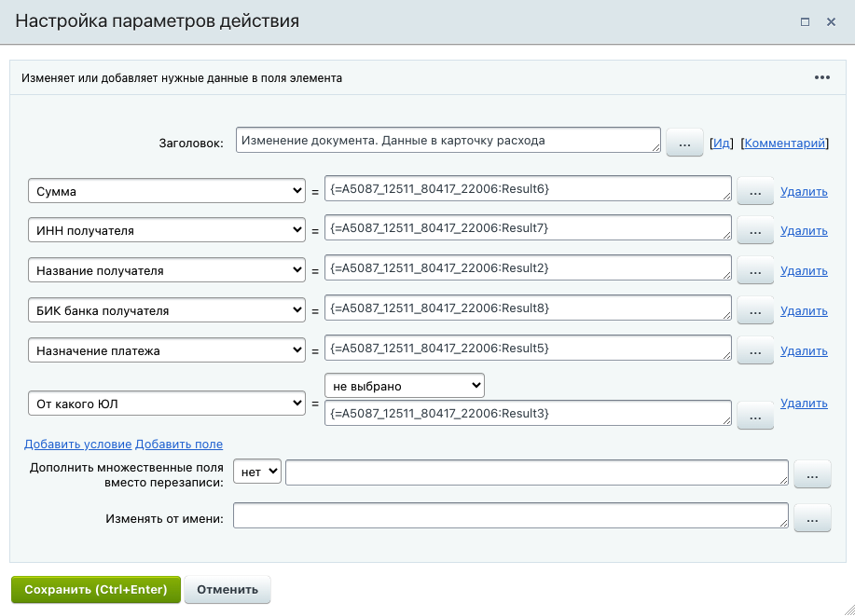Open value picker for ИНН получателя row
855x616 pixels.
[755, 231]
